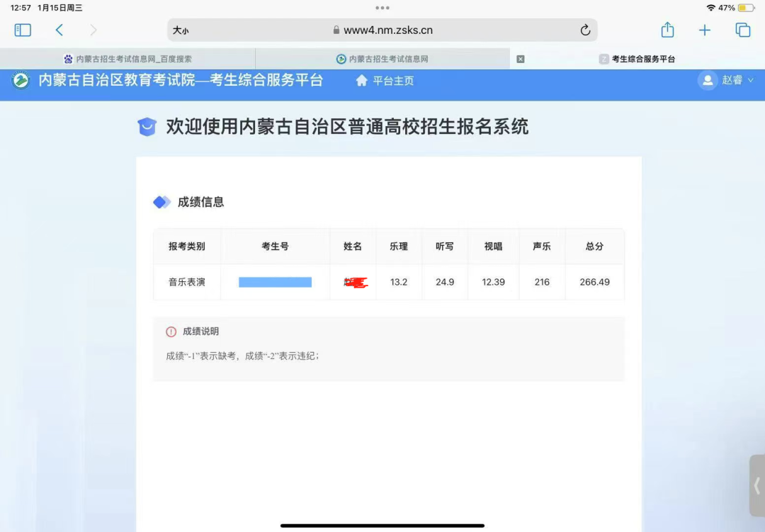Show all tabs via tab overview icon
This screenshot has height=532, width=765.
coord(742,30)
